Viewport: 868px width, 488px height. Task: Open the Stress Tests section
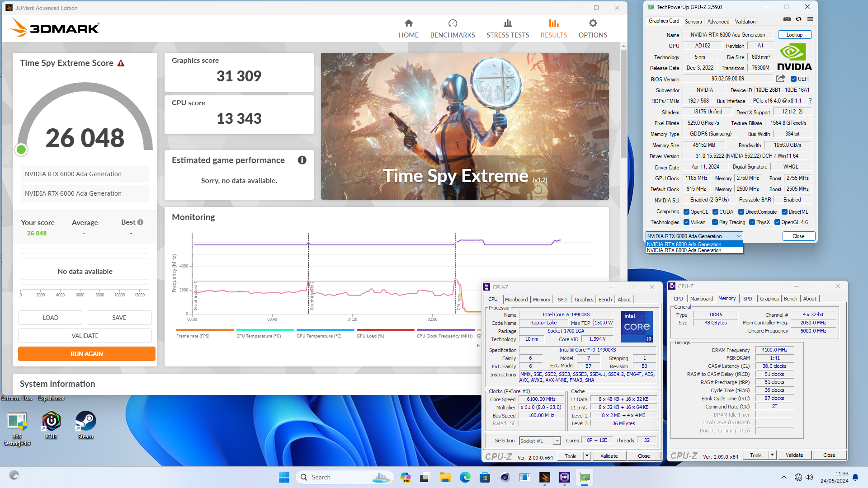click(508, 28)
